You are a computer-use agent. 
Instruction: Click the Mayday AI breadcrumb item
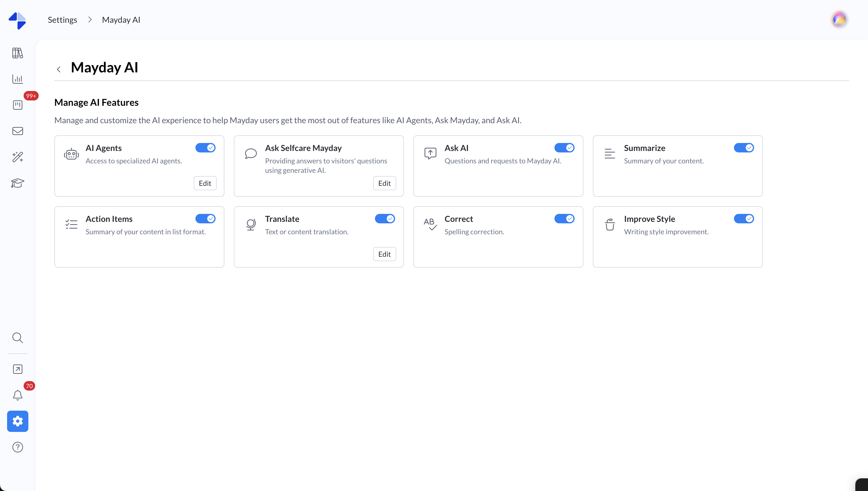[x=121, y=20]
